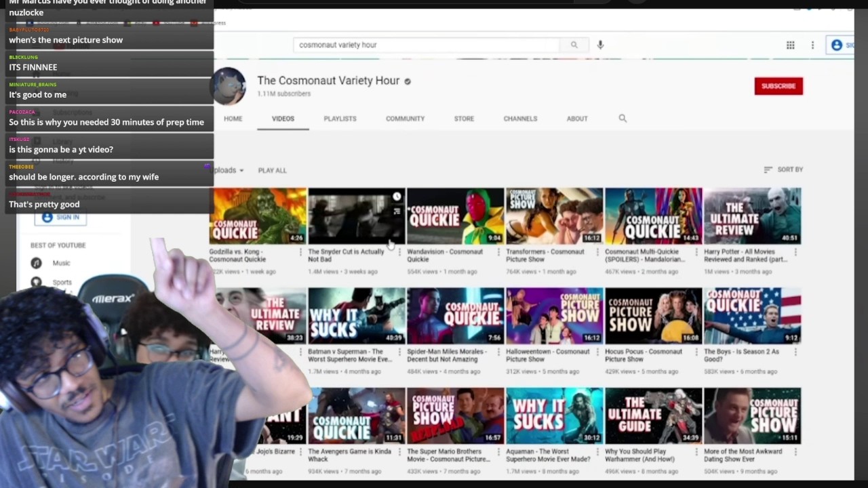Open the Store tab
This screenshot has width=868, height=488.
(464, 119)
